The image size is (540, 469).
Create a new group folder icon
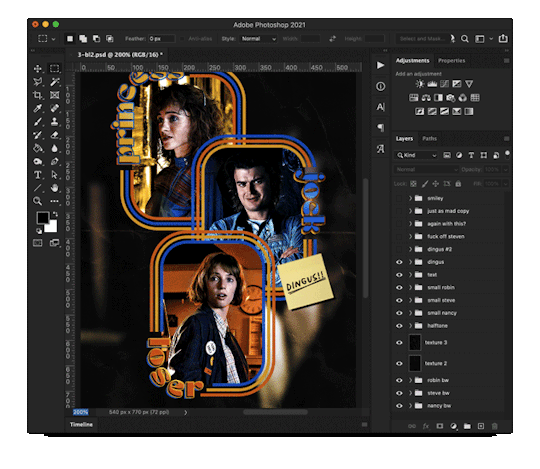(x=467, y=426)
